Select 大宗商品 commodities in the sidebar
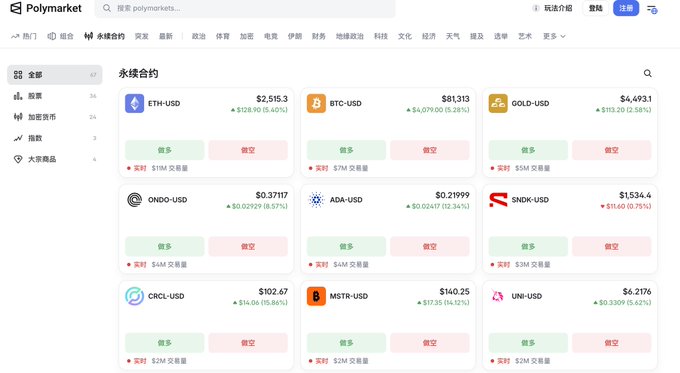This screenshot has width=680, height=373. [x=55, y=159]
